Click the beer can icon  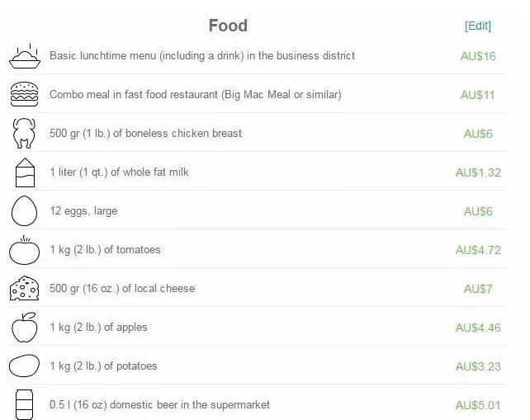25,404
